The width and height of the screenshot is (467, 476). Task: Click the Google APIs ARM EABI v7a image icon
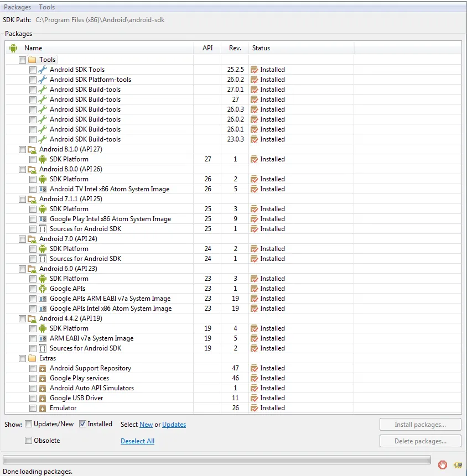click(43, 299)
